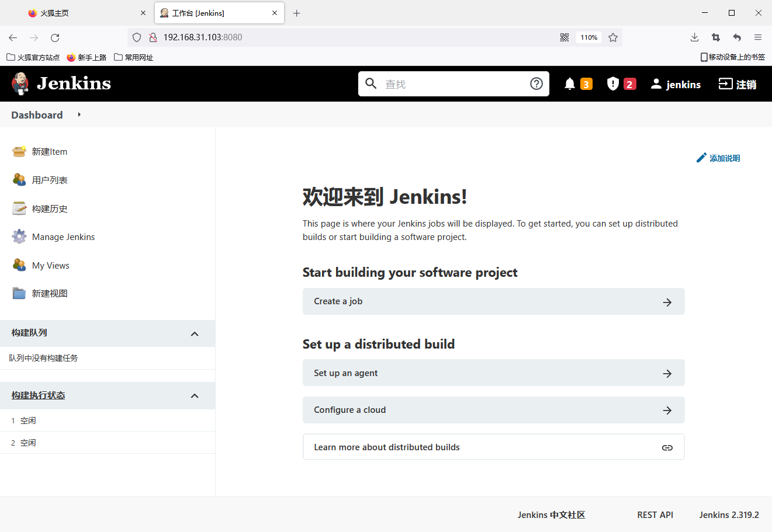Expand the Dashboard breadcrumb arrow
This screenshot has height=532, width=772.
point(79,115)
